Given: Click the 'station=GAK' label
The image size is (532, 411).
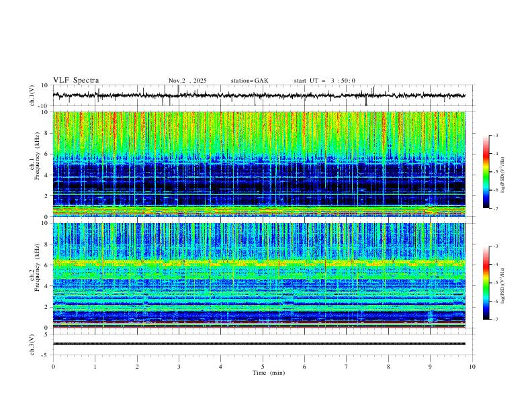Looking at the screenshot, I should 249,81.
